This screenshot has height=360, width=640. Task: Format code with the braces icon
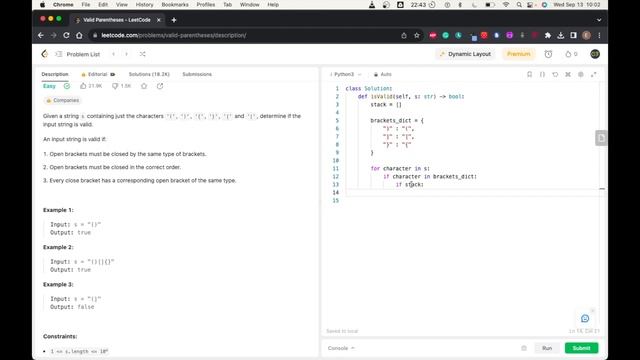click(542, 74)
